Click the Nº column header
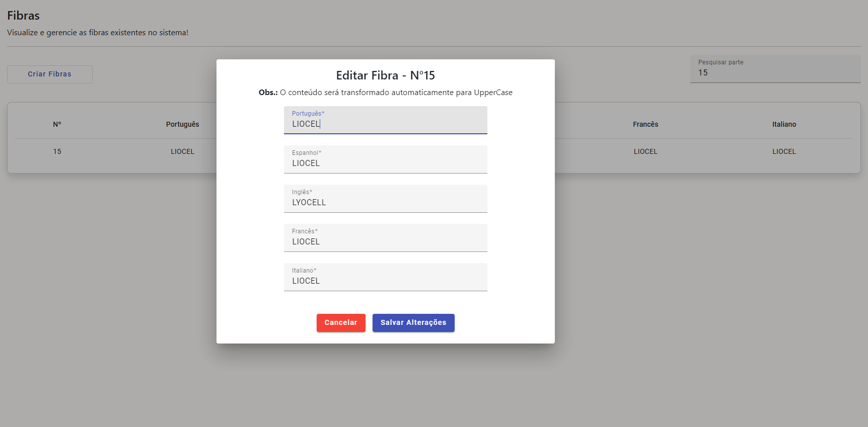This screenshot has height=427, width=868. 57,124
